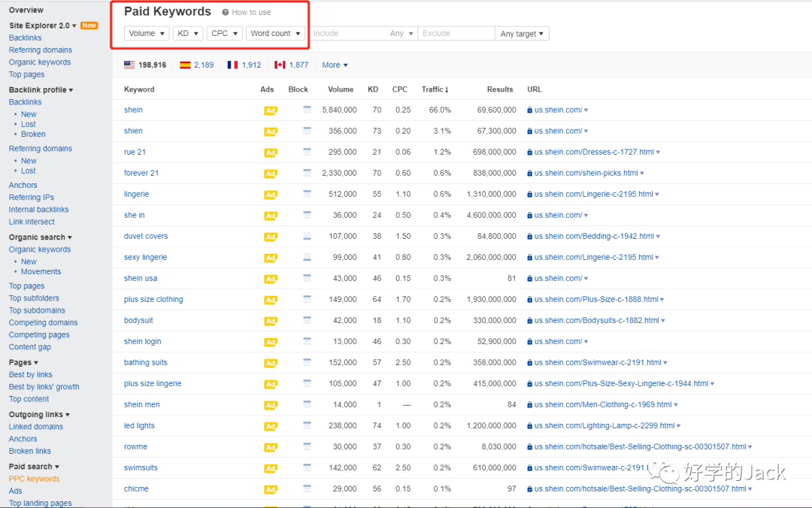This screenshot has width=812, height=508.
Task: Open the Block SERP icon for shien
Action: click(307, 131)
